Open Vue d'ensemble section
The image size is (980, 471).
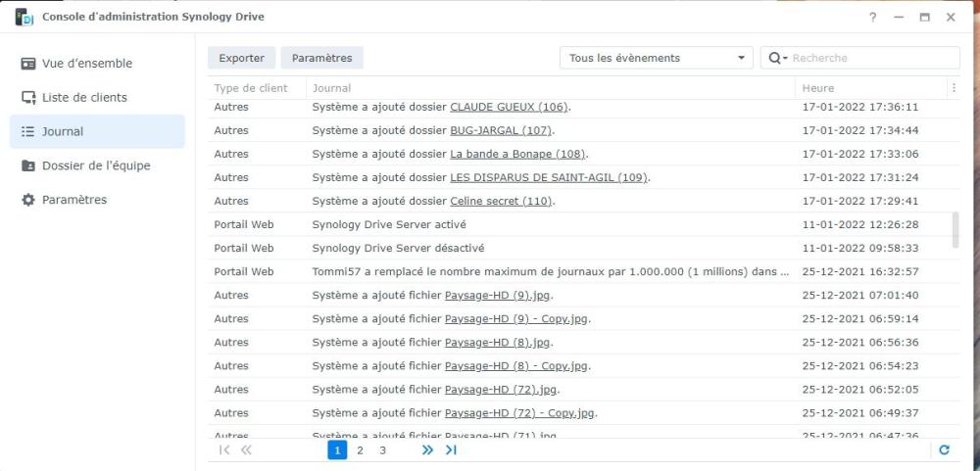(x=97, y=64)
